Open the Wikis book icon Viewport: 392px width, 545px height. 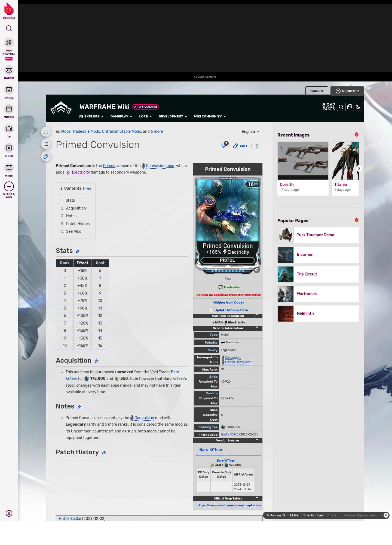(9, 168)
